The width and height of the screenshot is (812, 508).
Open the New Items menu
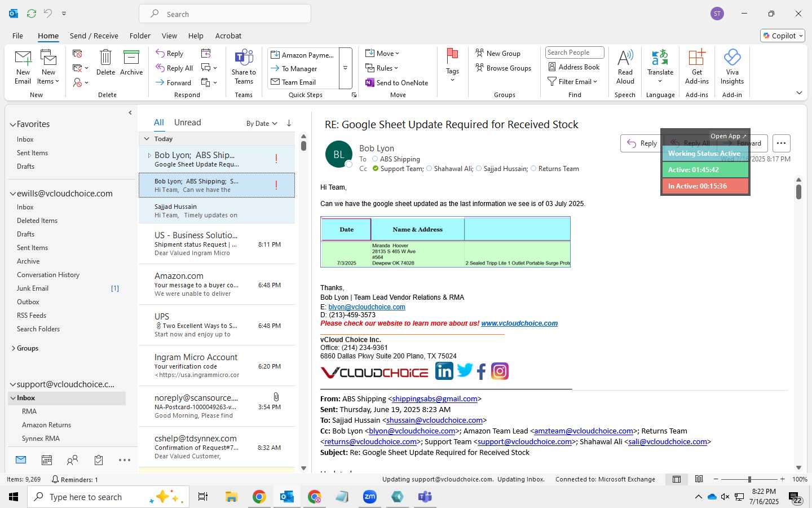pos(48,67)
